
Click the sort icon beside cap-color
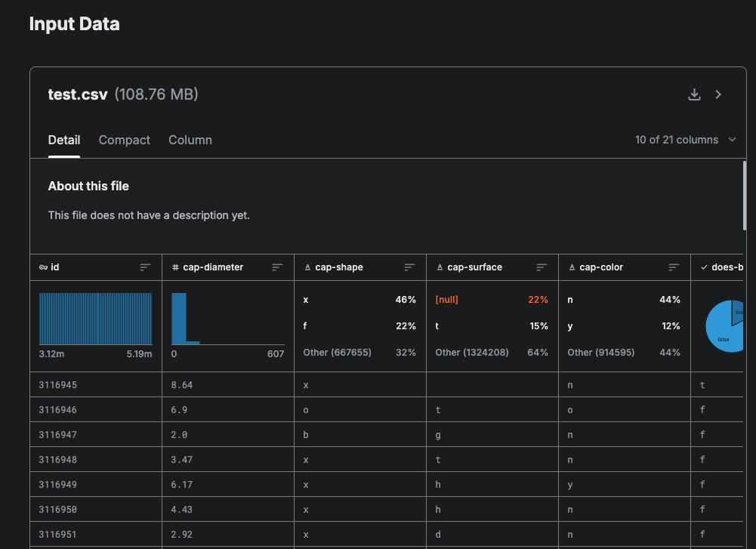coord(674,267)
